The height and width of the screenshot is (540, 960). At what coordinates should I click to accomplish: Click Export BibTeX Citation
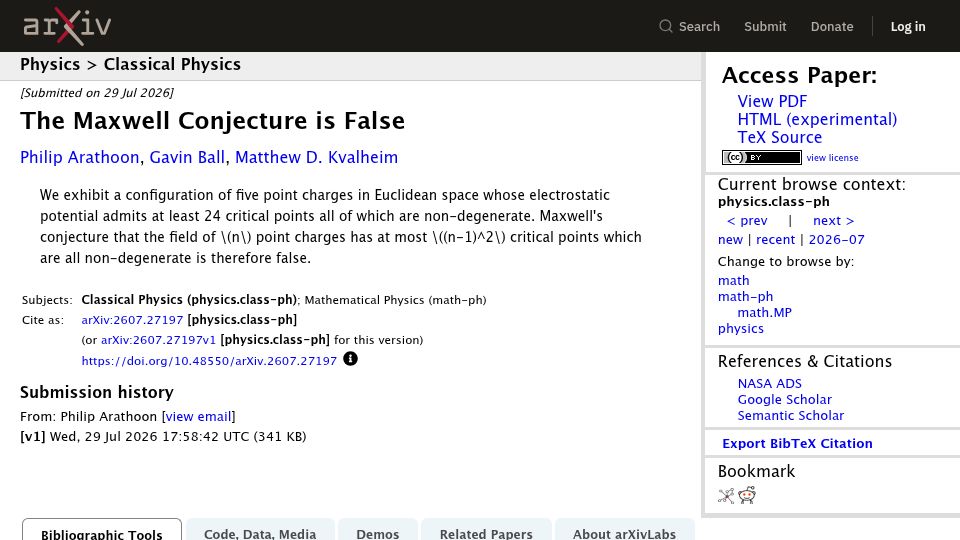pyautogui.click(x=797, y=443)
